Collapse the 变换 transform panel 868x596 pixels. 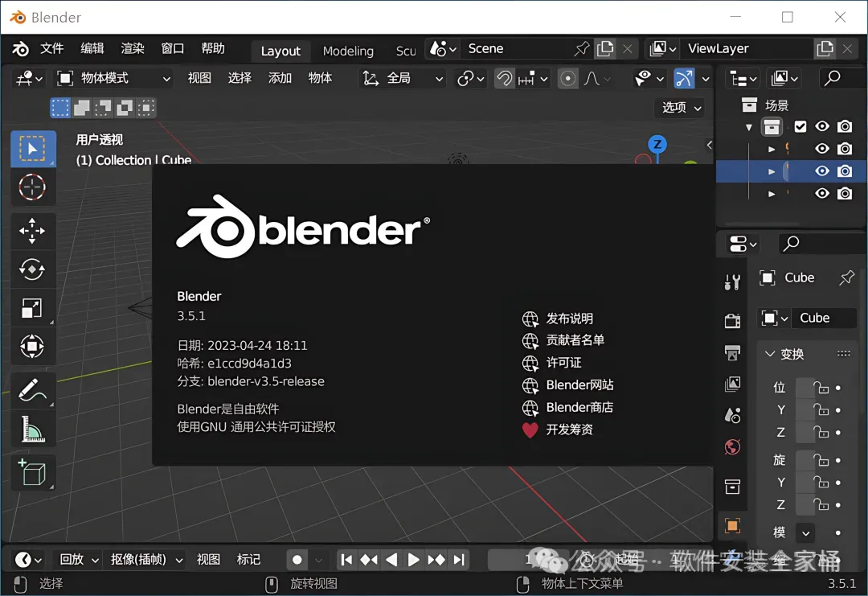pos(769,354)
